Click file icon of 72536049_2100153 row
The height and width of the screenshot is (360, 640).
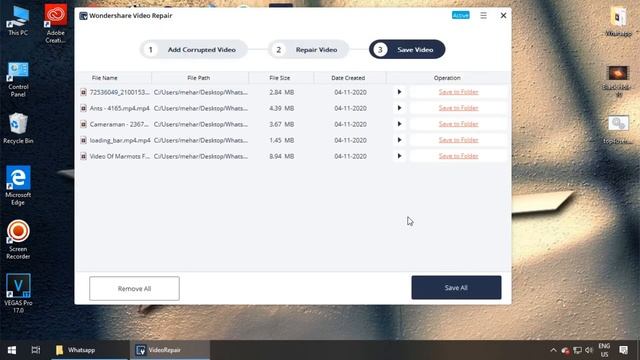tap(83, 92)
